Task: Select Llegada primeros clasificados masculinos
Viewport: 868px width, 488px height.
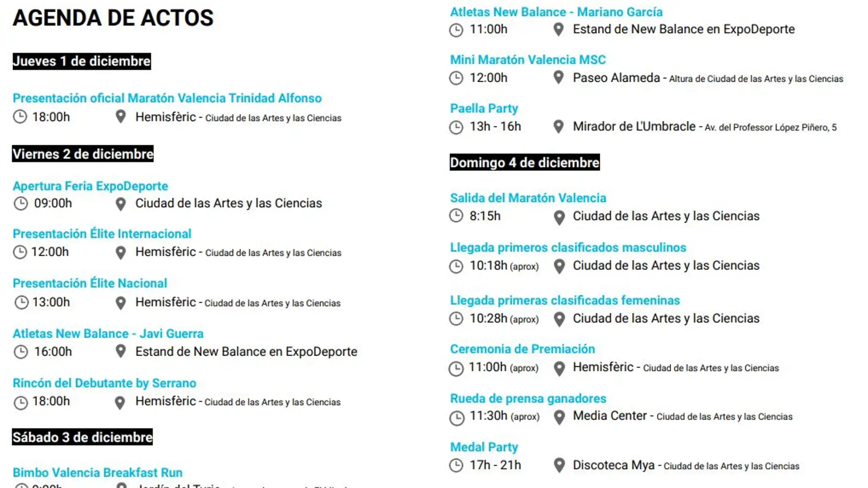Action: pyautogui.click(x=568, y=247)
